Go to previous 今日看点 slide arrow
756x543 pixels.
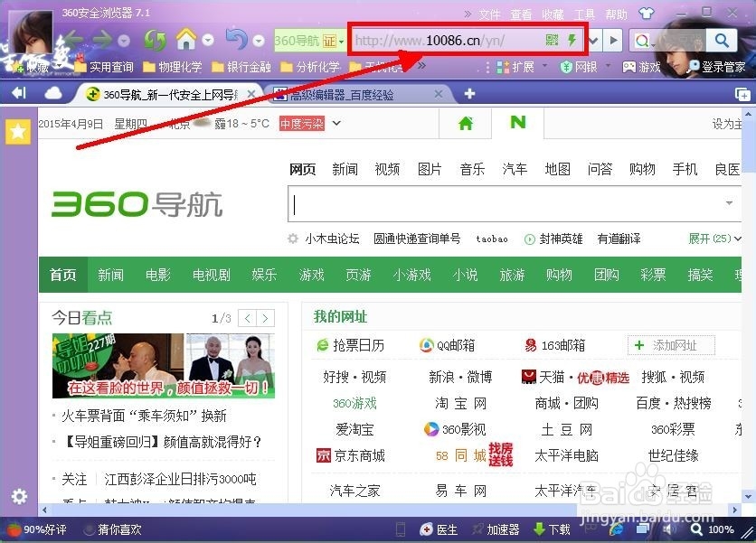[x=248, y=318]
